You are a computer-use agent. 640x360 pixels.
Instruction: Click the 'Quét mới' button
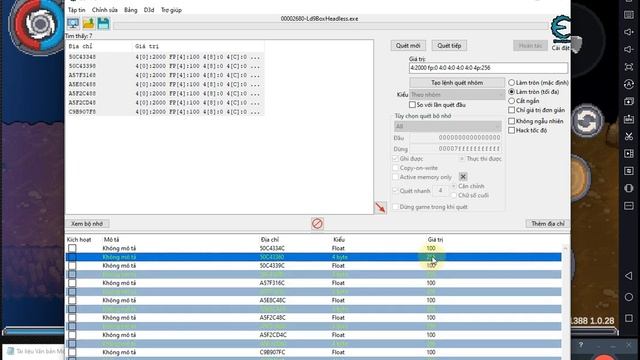408,46
